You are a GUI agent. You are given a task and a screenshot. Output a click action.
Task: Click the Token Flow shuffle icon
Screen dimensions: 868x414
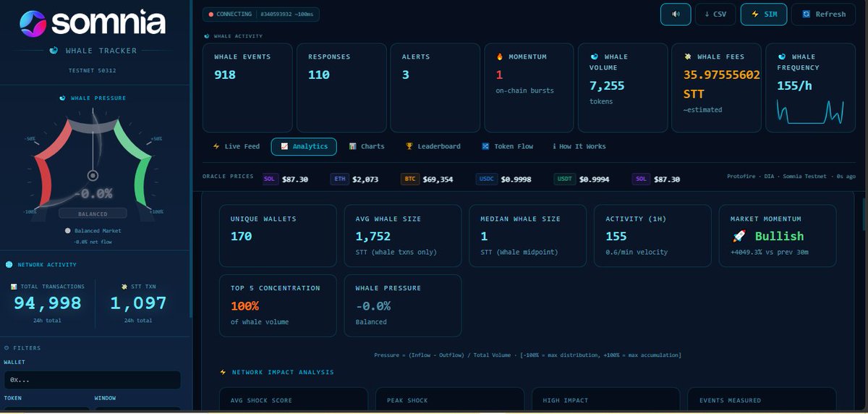486,146
